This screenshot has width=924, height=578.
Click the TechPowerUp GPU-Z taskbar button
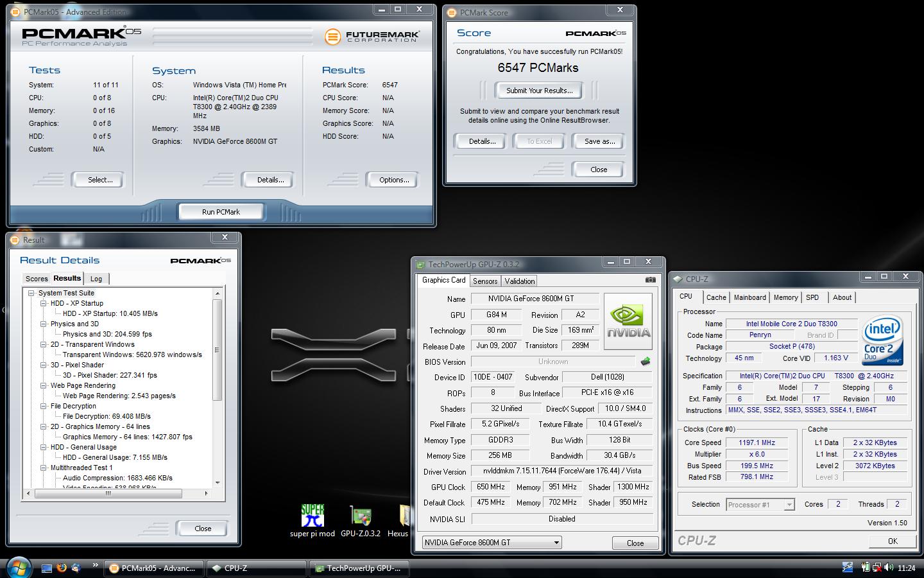coord(359,568)
